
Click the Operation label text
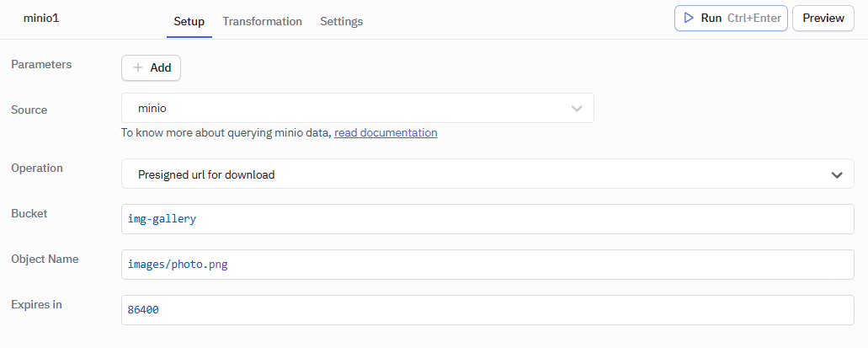click(x=37, y=169)
